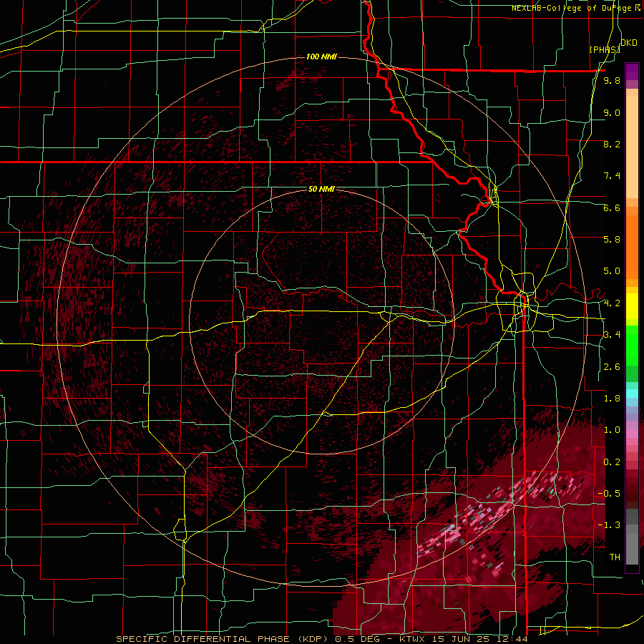The image size is (644, 644).
Task: Click the 1.8 value on the color scale
Action: (612, 399)
